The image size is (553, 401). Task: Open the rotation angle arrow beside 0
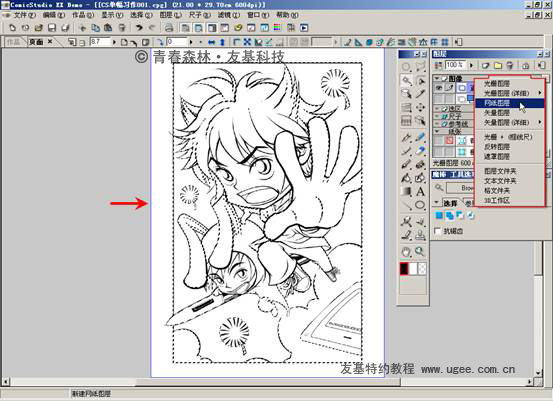click(x=191, y=42)
